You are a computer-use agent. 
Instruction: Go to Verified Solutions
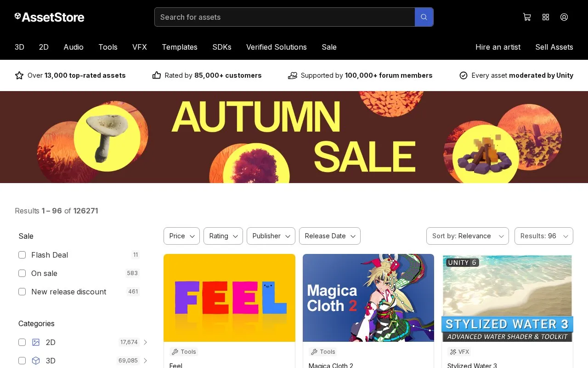277,47
